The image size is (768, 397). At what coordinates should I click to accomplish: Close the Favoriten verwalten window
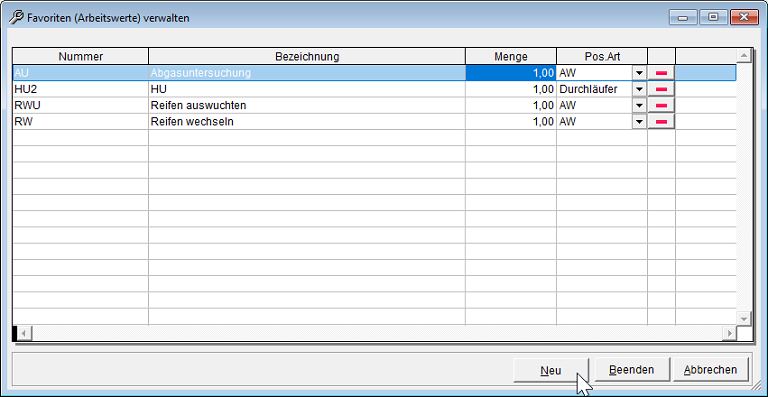point(744,18)
